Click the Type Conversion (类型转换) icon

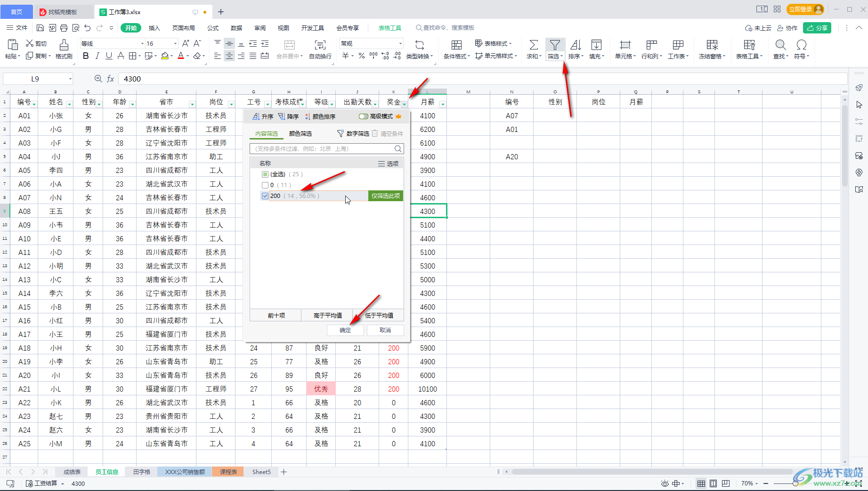coord(419,45)
